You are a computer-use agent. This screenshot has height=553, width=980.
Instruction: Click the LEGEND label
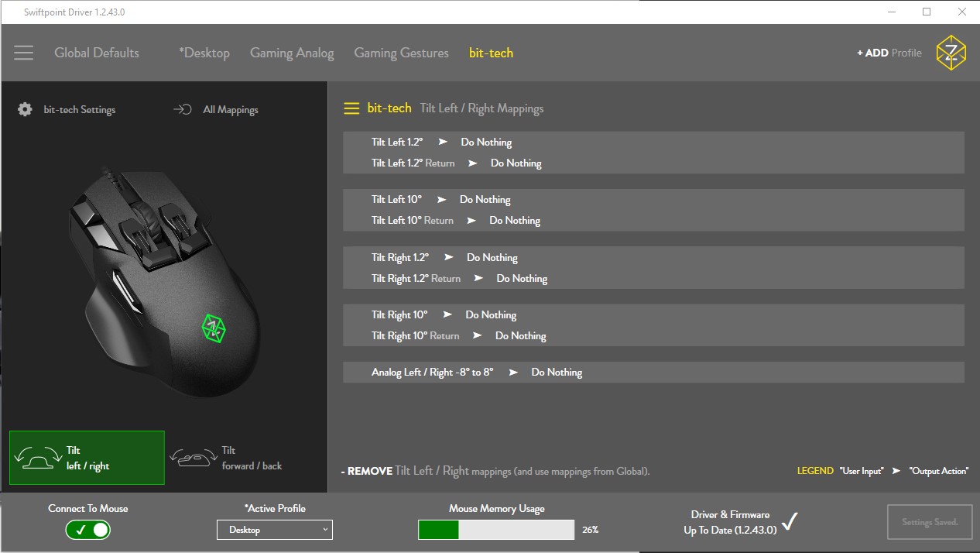pos(815,471)
